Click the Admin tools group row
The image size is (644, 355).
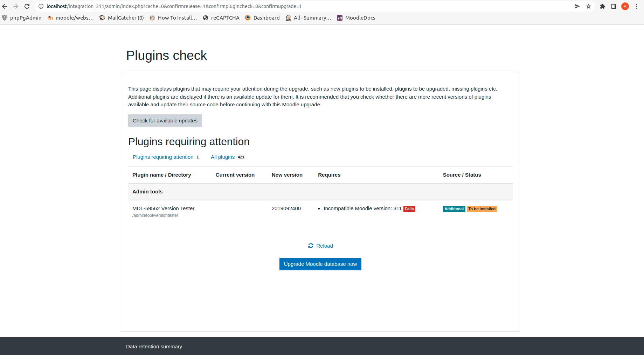[x=320, y=192]
